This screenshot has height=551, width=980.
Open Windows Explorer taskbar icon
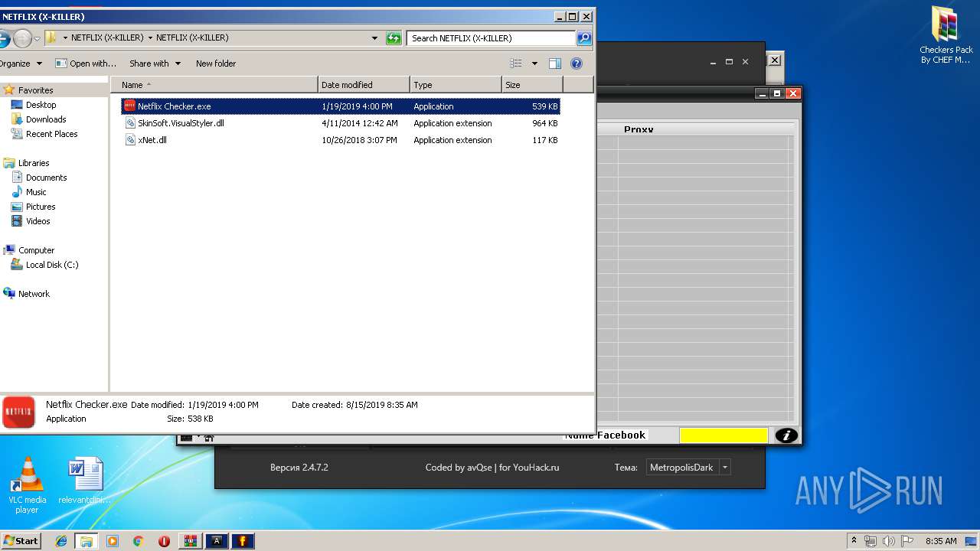[x=87, y=541]
